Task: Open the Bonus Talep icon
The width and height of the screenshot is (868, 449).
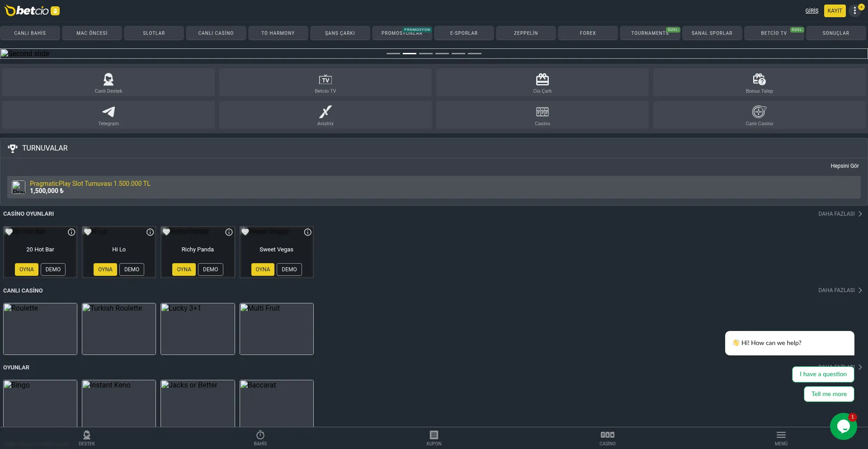Action: [759, 80]
